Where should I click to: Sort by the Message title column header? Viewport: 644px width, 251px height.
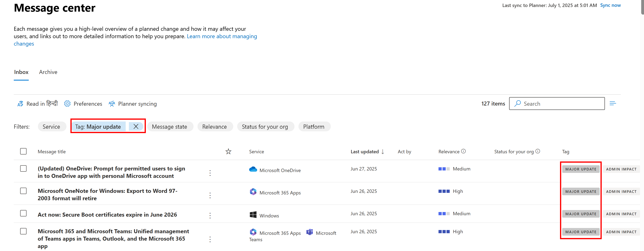(52, 151)
